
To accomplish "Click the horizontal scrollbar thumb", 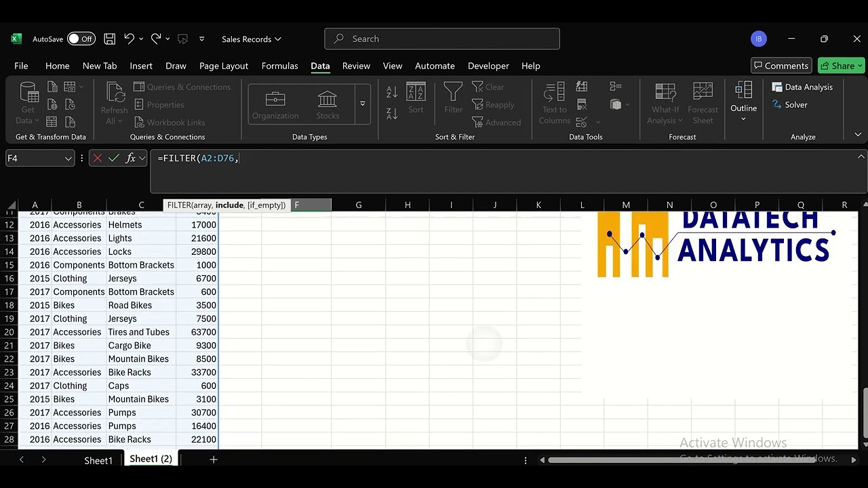I will pos(682,460).
